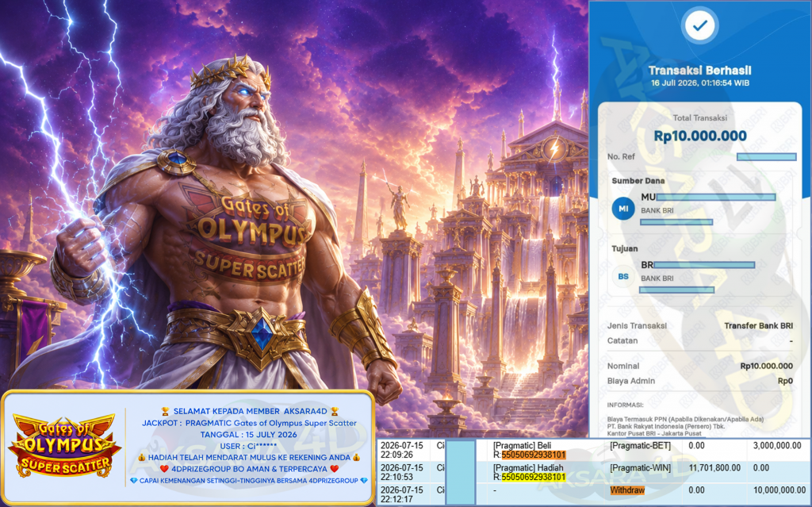This screenshot has height=507, width=812.
Task: Click the [Pragmatic-WIN] cell
Action: [x=640, y=467]
